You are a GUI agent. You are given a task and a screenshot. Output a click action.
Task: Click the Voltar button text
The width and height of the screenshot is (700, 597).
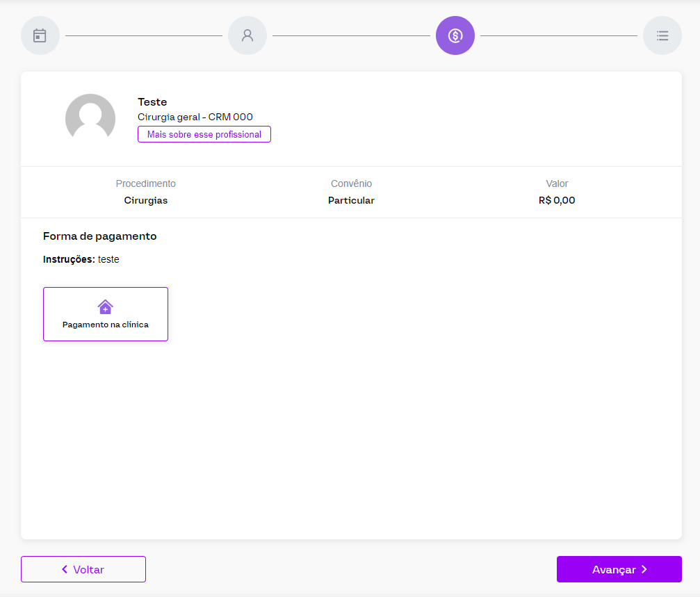(88, 569)
